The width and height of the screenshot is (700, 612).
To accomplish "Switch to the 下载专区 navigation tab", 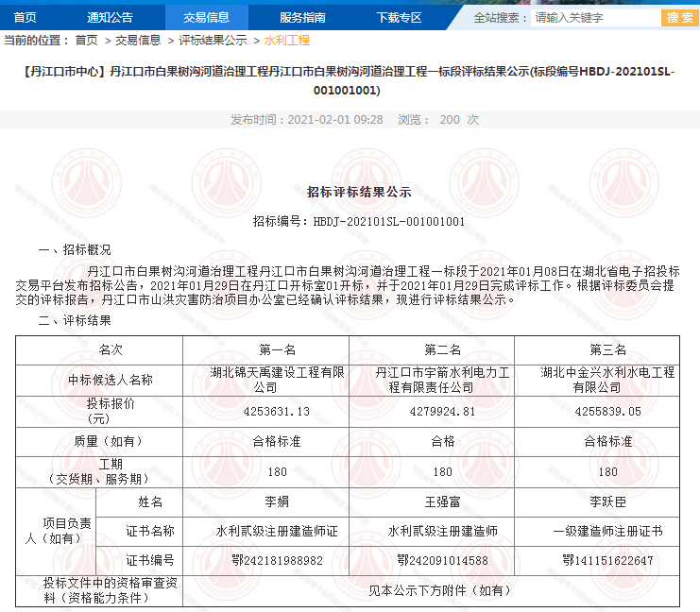I will [x=399, y=17].
